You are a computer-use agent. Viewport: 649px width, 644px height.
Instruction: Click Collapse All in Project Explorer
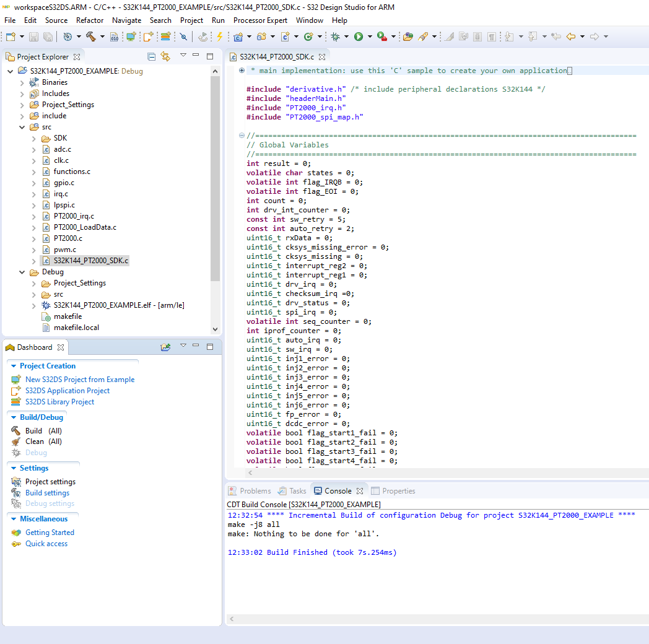[152, 56]
